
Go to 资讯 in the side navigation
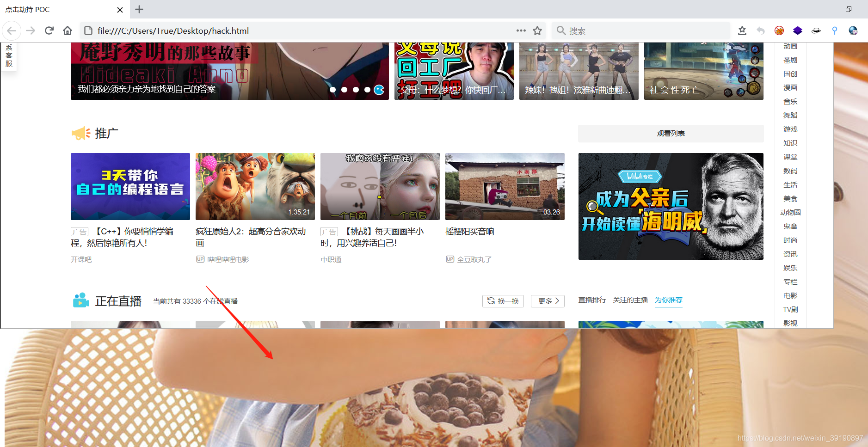(790, 254)
